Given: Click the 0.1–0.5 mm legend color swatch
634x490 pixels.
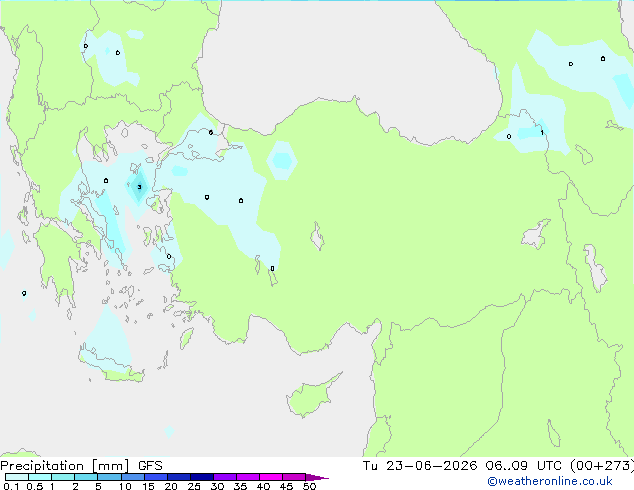Looking at the screenshot, I should [x=17, y=477].
